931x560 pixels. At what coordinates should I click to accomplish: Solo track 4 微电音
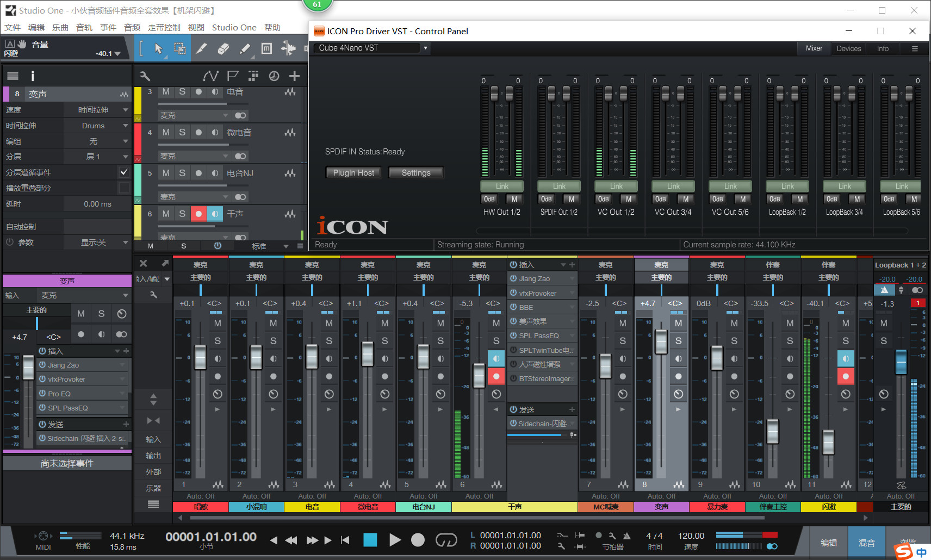182,132
